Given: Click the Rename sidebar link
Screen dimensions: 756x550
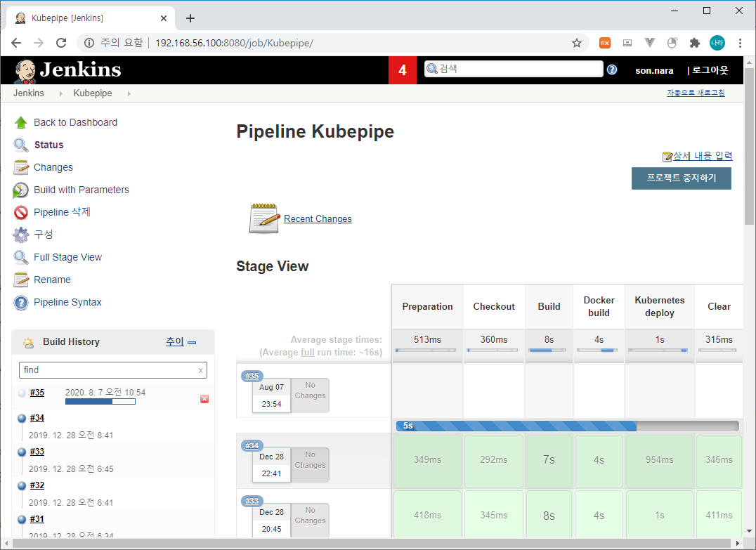Looking at the screenshot, I should point(52,280).
